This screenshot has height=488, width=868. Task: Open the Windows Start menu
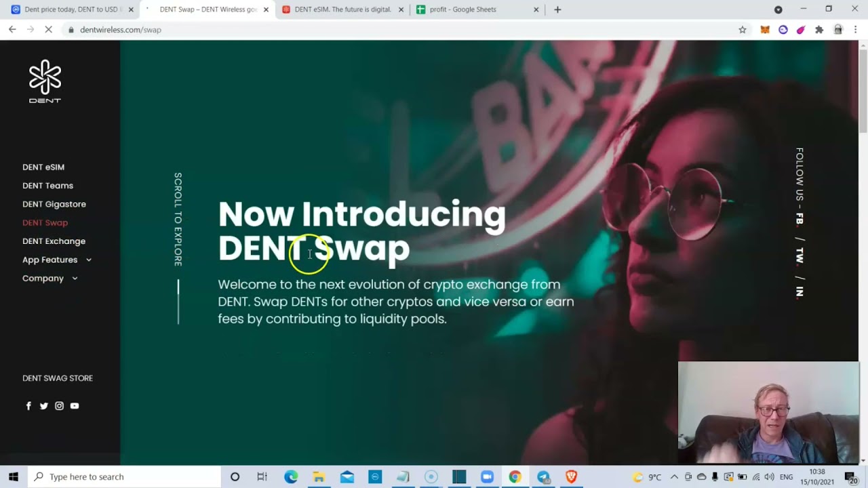(x=14, y=476)
